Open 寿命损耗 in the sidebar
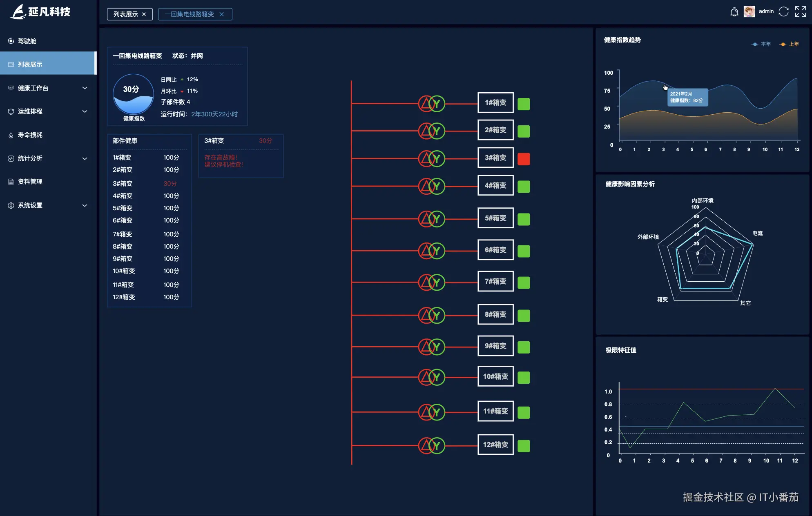 point(48,135)
